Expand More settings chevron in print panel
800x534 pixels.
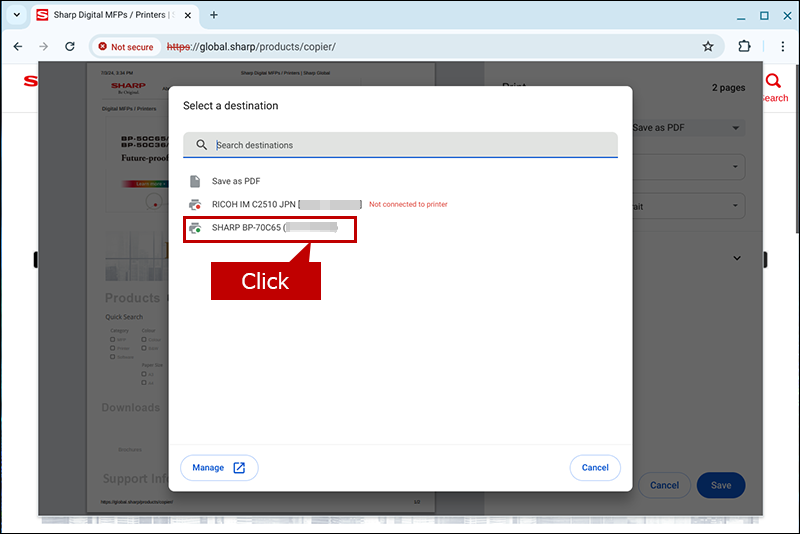(x=737, y=258)
